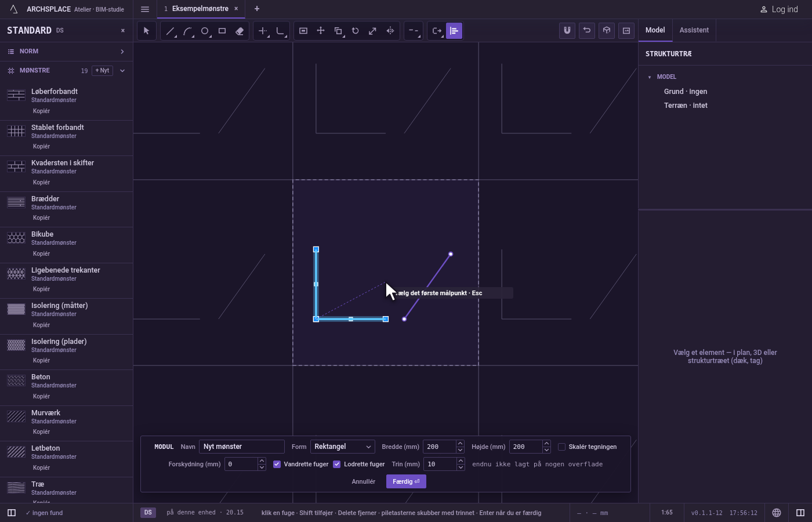Viewport: 812px width, 522px height.
Task: Select the Rotate tool
Action: [356, 31]
